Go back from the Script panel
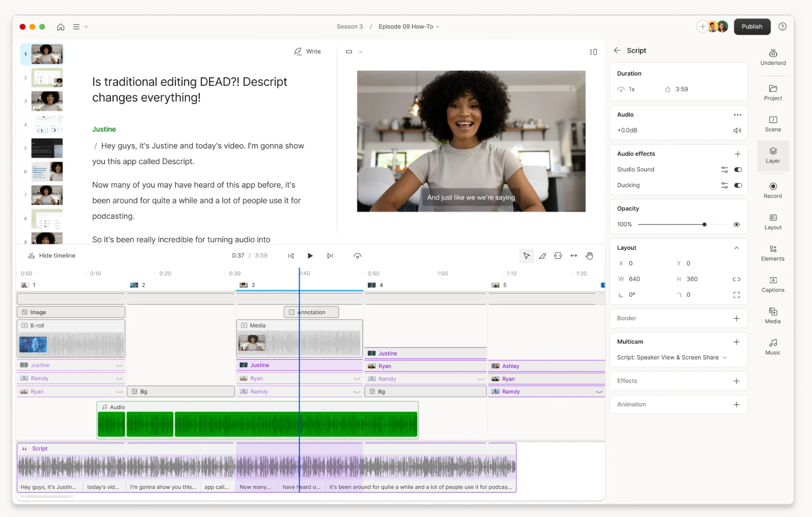The image size is (812, 517). click(617, 51)
